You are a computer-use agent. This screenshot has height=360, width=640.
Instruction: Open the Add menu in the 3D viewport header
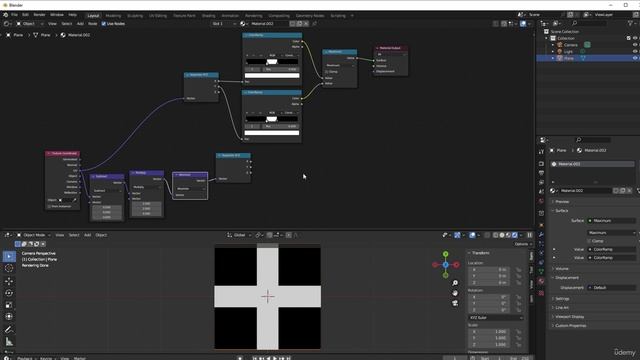[x=87, y=235]
